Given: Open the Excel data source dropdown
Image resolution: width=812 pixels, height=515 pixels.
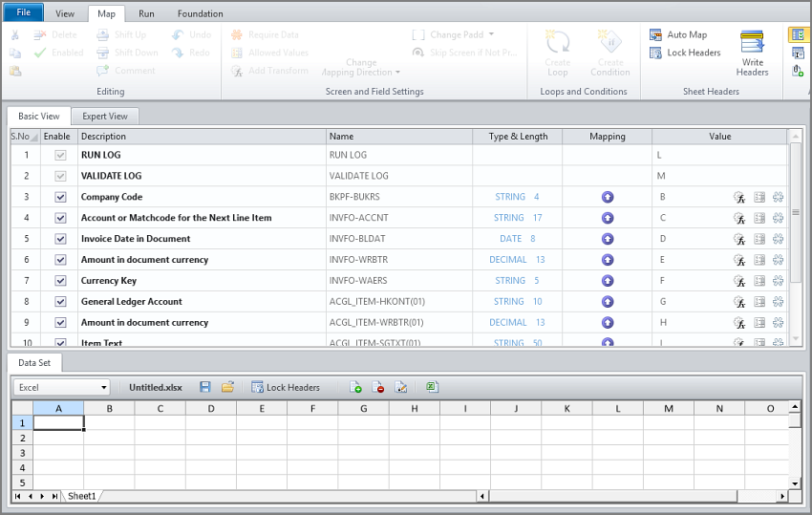Looking at the screenshot, I should coord(103,387).
